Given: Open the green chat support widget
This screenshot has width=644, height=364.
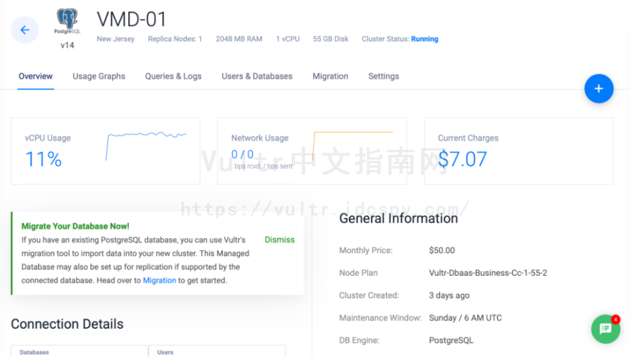Looking at the screenshot, I should [606, 329].
